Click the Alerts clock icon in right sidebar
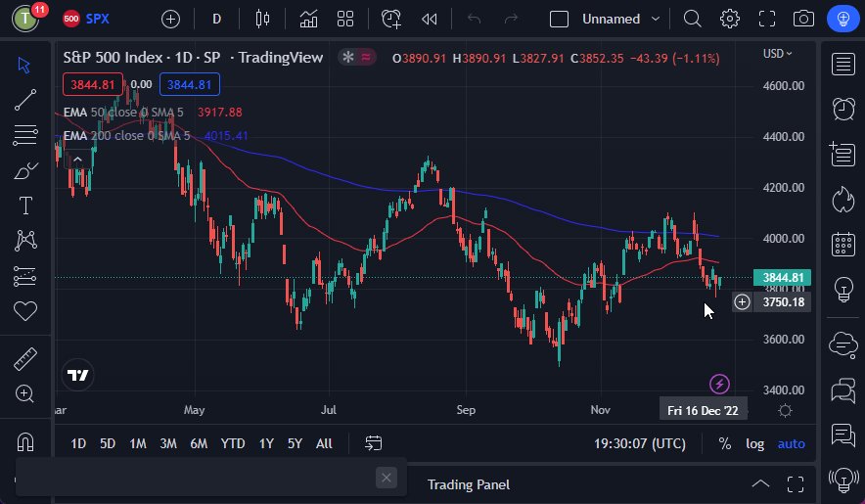The image size is (865, 504). tap(842, 109)
